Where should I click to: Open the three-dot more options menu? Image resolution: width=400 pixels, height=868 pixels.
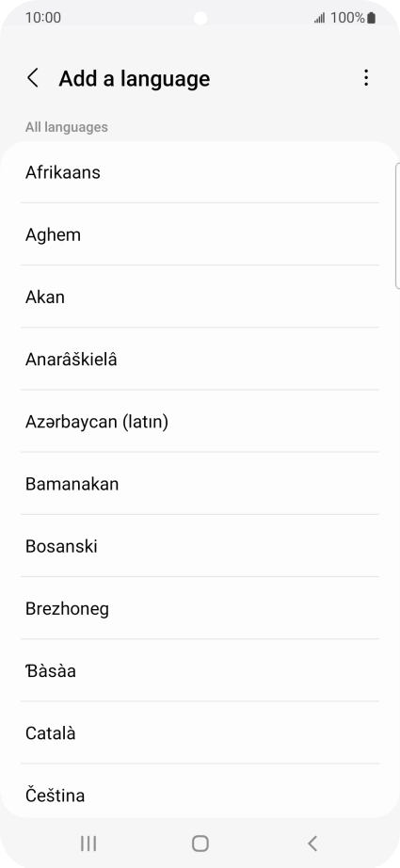pos(366,78)
